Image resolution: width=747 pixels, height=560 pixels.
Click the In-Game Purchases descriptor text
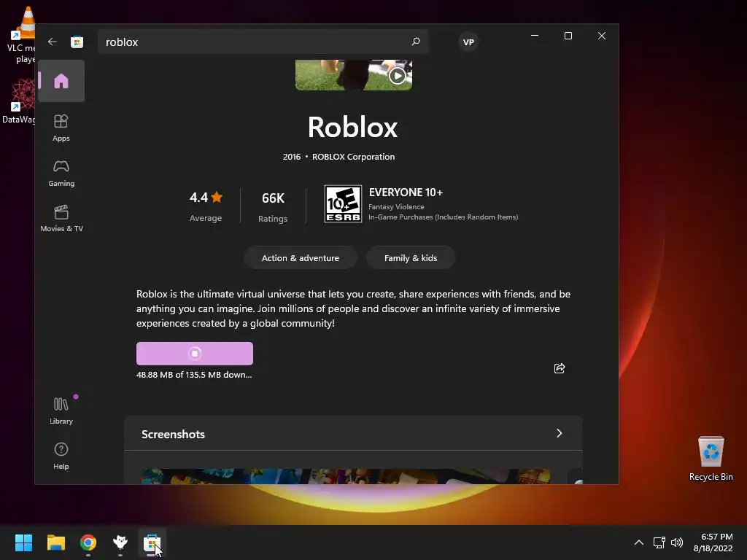coord(443,217)
